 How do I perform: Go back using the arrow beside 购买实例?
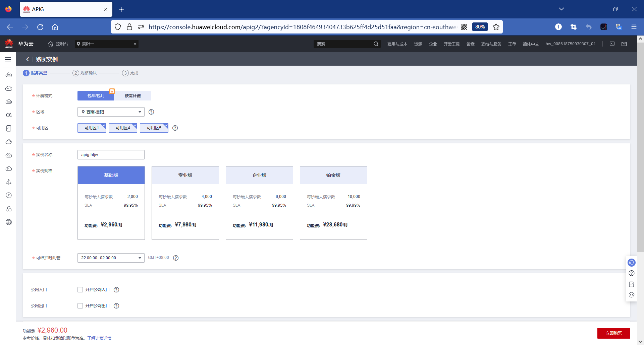(x=28, y=59)
